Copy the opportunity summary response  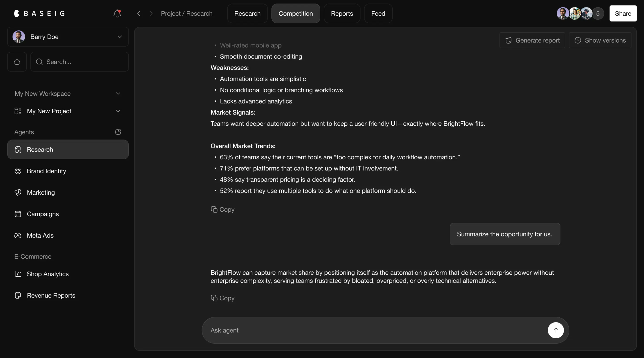coord(223,298)
